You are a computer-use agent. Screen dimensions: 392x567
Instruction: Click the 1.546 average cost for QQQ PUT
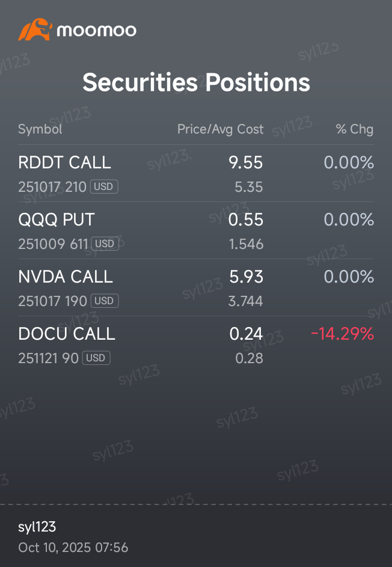(x=247, y=244)
